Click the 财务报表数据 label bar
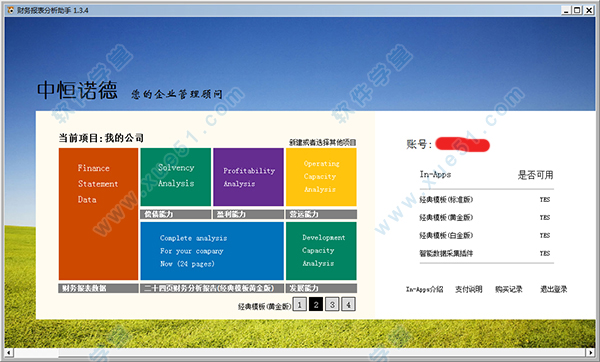The image size is (600, 362). click(x=98, y=288)
